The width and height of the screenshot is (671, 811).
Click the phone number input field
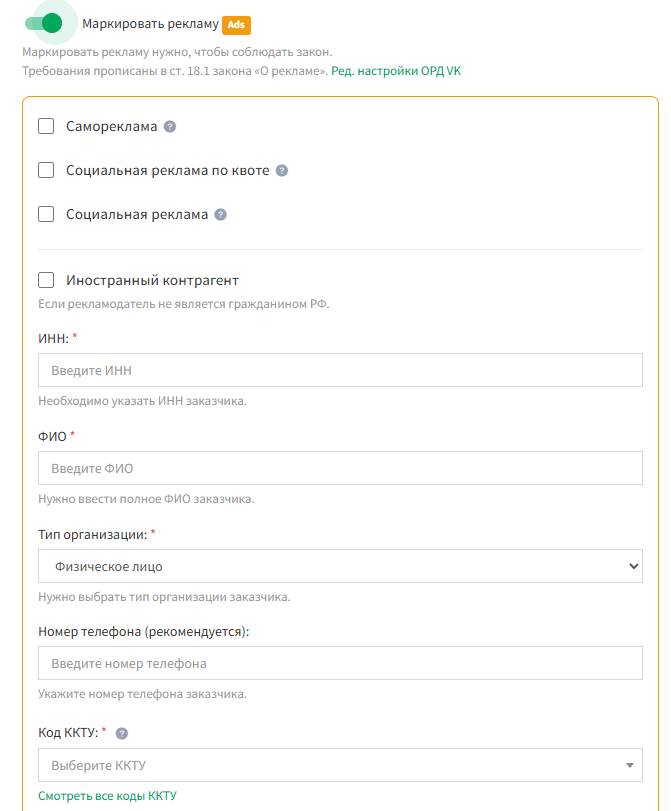pyautogui.click(x=340, y=663)
